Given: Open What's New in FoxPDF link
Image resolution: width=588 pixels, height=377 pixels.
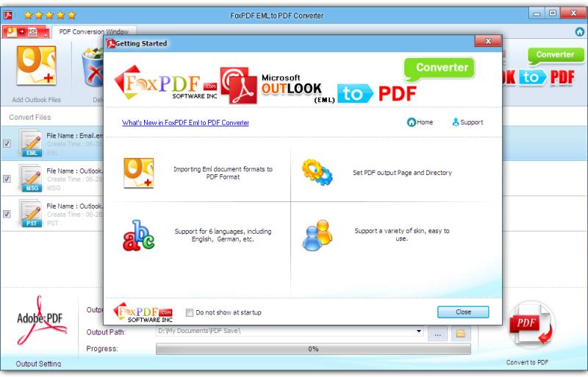Looking at the screenshot, I should (x=185, y=123).
